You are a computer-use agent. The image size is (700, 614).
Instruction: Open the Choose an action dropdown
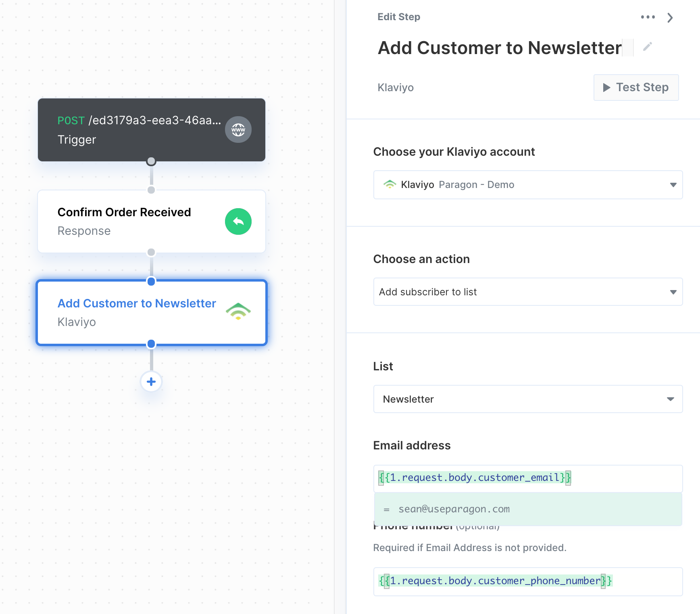[528, 292]
